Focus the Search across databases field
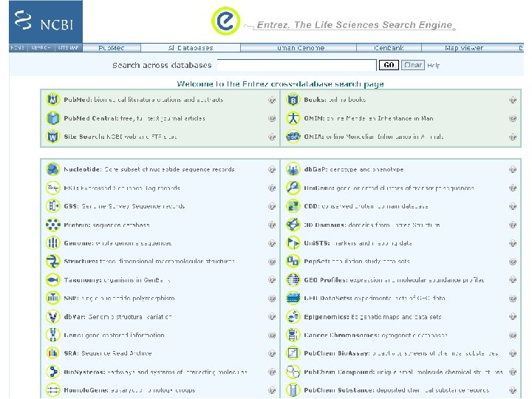This screenshot has height=399, width=532. pos(297,65)
